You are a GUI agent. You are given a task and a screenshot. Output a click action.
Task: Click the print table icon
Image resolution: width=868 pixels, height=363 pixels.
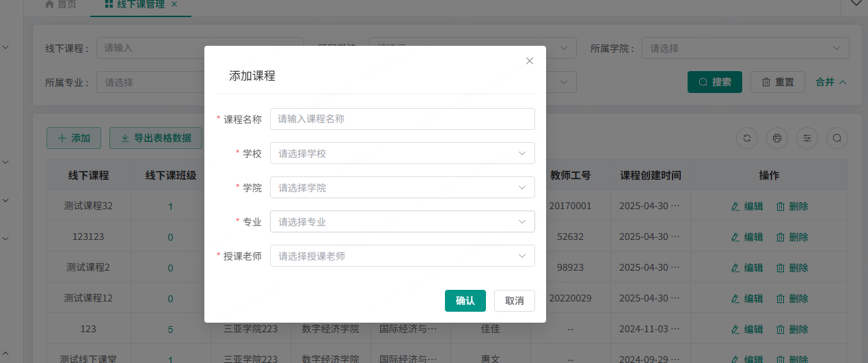[x=777, y=138]
